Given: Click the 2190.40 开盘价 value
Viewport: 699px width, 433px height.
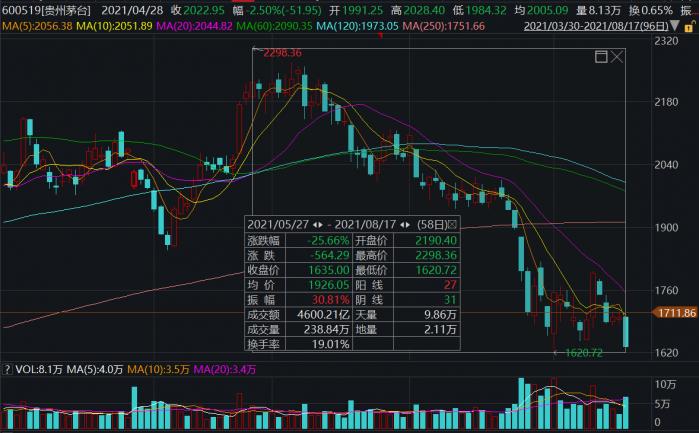Looking at the screenshot, I should click(436, 240).
